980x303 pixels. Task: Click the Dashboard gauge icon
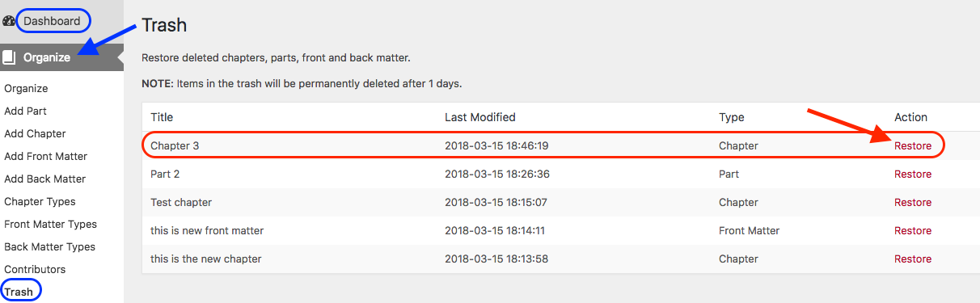click(9, 21)
